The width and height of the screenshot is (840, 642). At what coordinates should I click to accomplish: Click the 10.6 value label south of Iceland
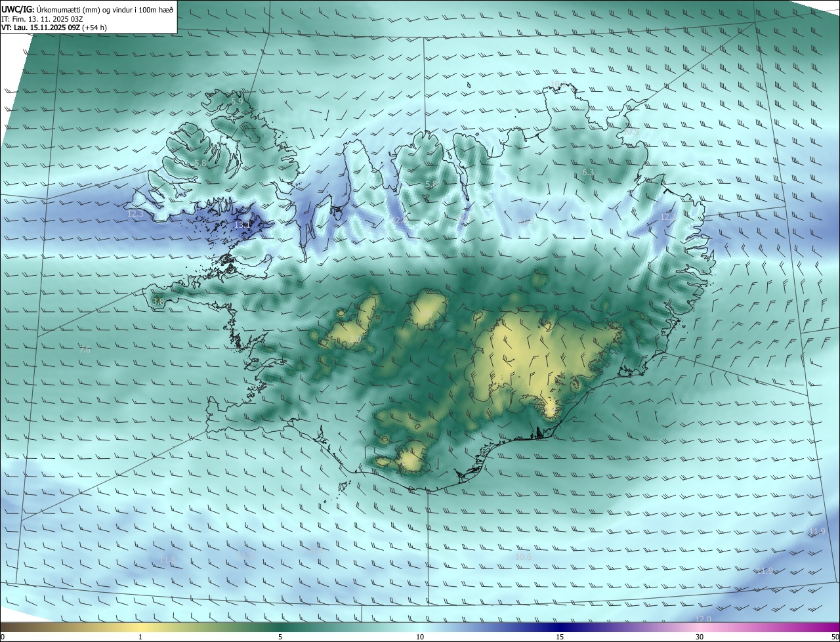click(523, 557)
